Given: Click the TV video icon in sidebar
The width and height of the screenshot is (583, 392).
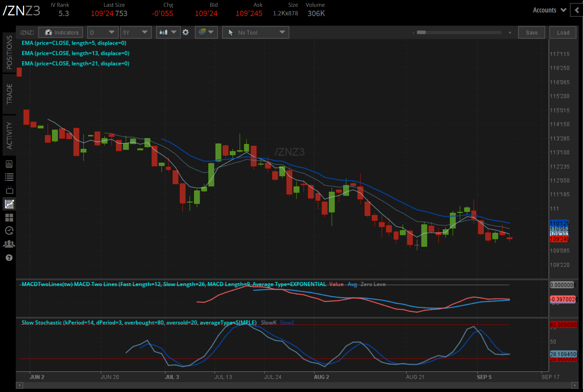Looking at the screenshot, I should click(x=9, y=190).
